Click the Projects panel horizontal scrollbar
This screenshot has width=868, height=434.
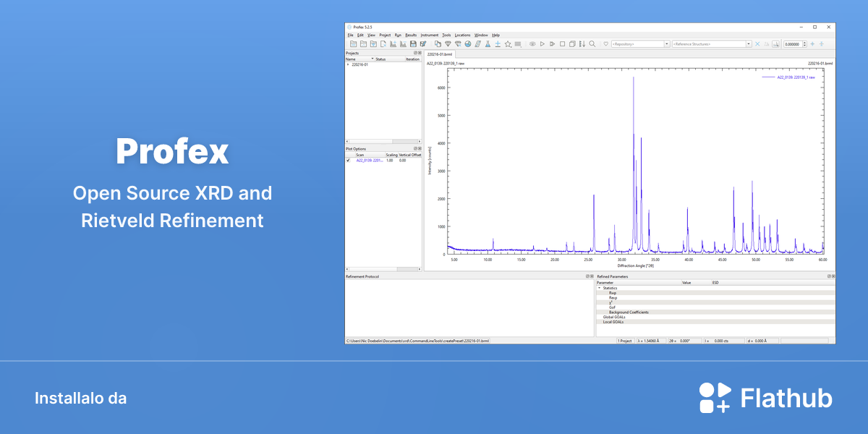tap(383, 141)
